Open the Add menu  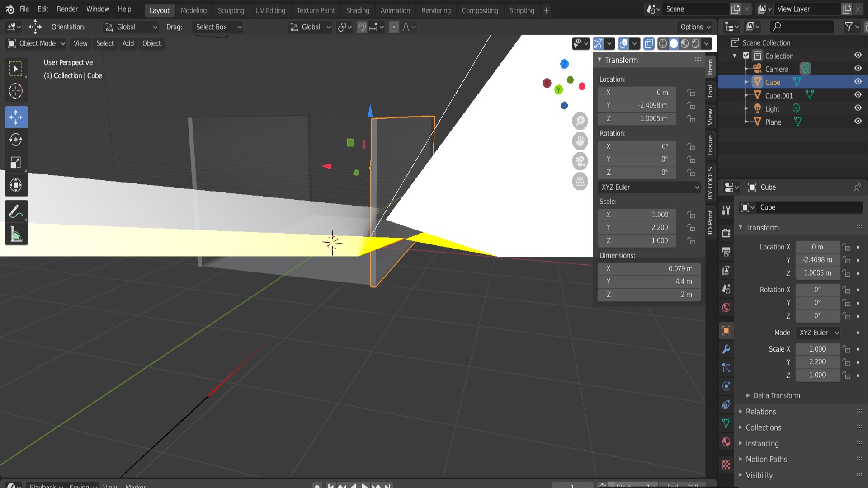pyautogui.click(x=127, y=43)
